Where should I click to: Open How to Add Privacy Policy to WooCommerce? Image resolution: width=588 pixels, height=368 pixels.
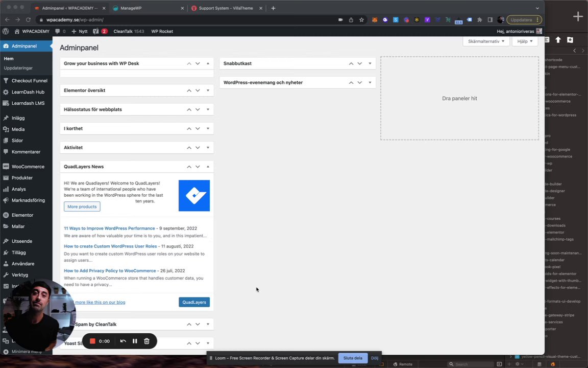click(x=110, y=271)
